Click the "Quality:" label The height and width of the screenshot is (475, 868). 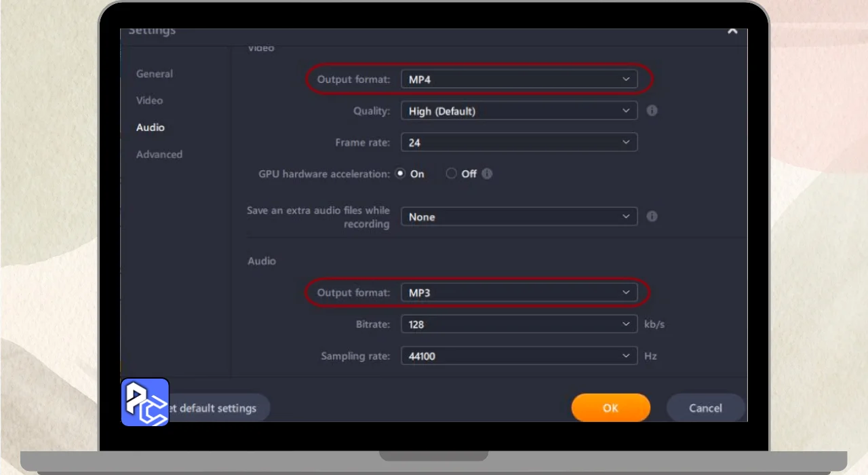pos(372,111)
